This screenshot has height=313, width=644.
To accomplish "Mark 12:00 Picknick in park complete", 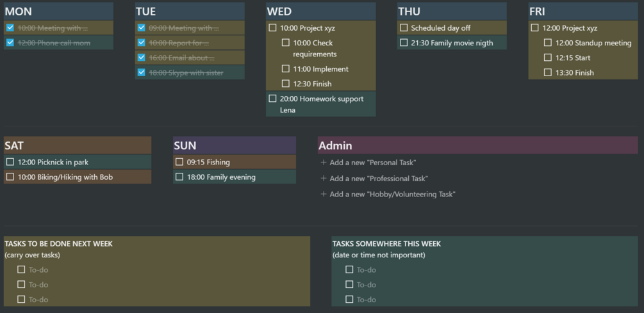I will click(x=10, y=162).
